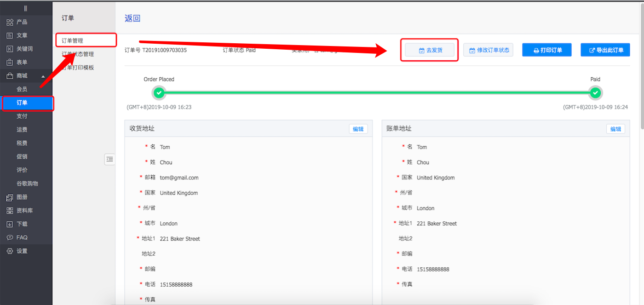Viewport: 644px width, 305px height.
Task: Click the 产品 icon in sidebar
Action: [x=10, y=22]
